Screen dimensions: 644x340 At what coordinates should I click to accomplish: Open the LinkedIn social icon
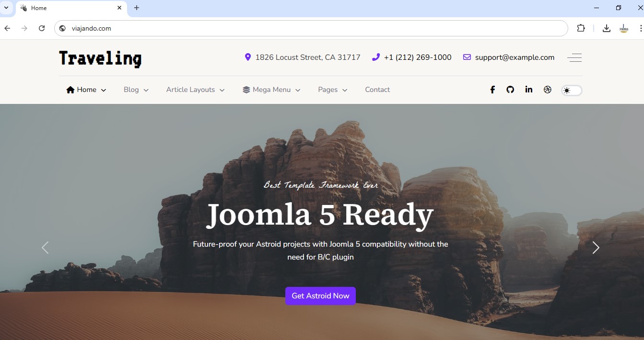point(528,90)
